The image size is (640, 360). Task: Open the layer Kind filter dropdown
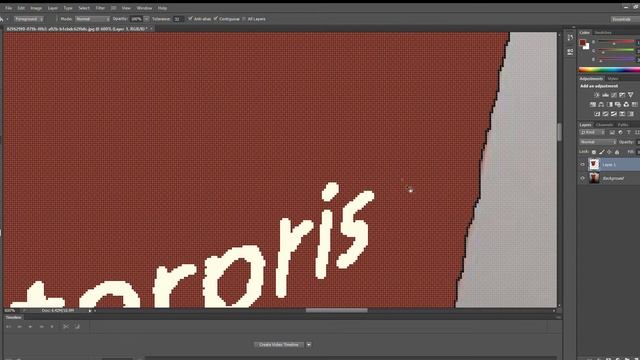(592, 133)
